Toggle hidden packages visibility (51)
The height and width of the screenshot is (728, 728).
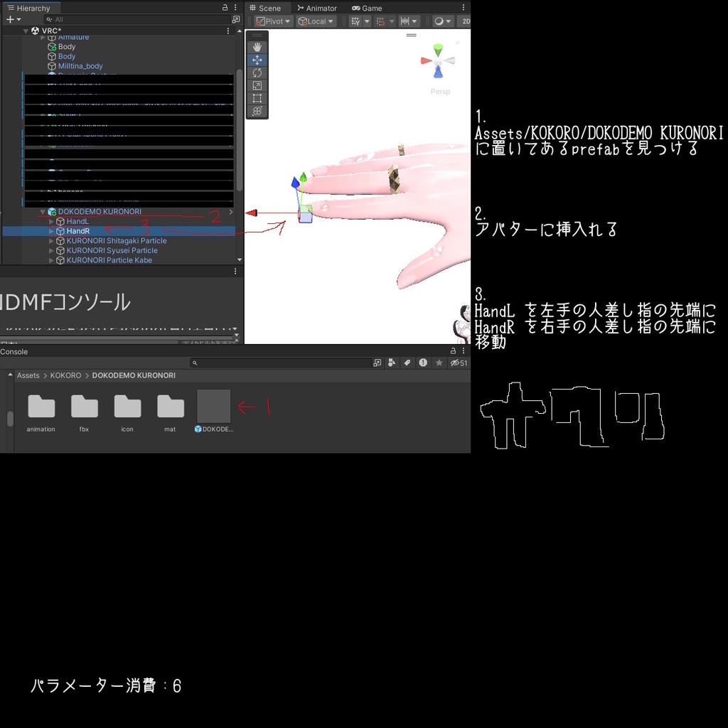(x=459, y=363)
